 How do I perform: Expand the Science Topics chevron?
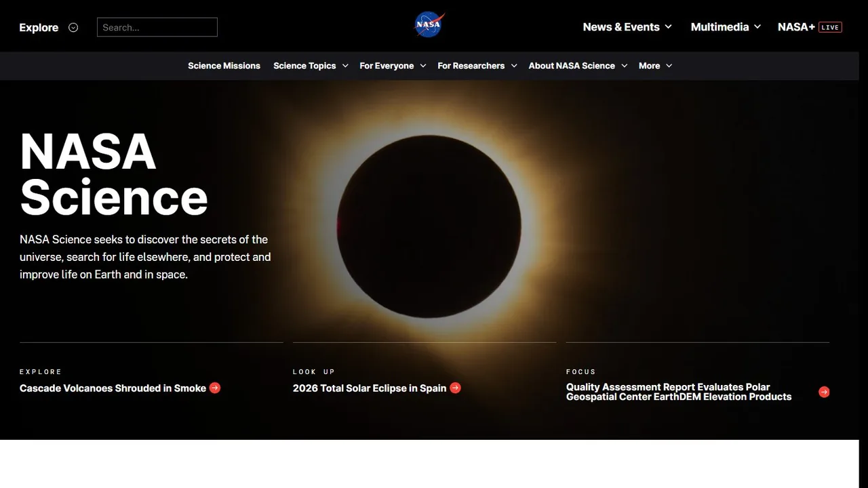click(x=345, y=66)
